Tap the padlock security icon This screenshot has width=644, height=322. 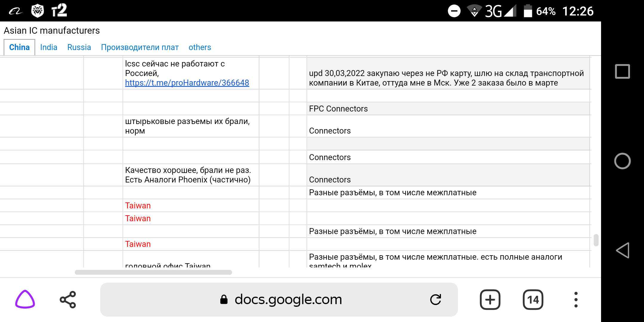224,300
